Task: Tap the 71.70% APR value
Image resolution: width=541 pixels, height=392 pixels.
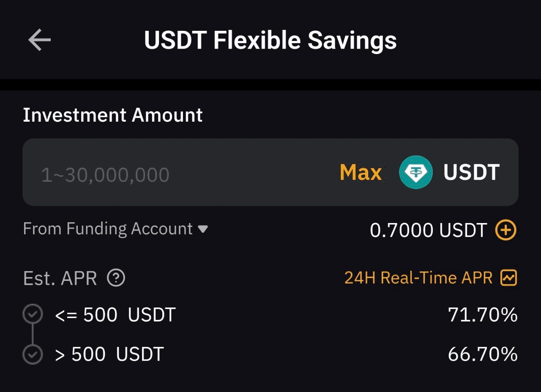Action: tap(483, 315)
